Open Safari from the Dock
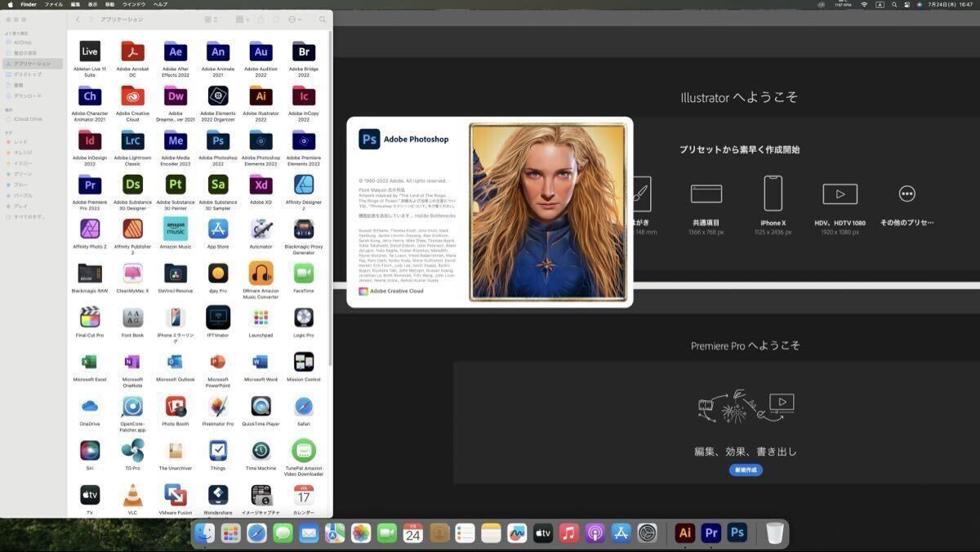Screen dimensions: 980x552 point(256,533)
